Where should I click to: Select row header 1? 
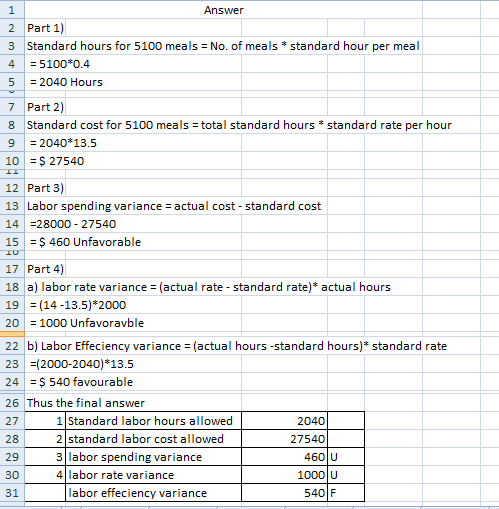click(x=12, y=10)
